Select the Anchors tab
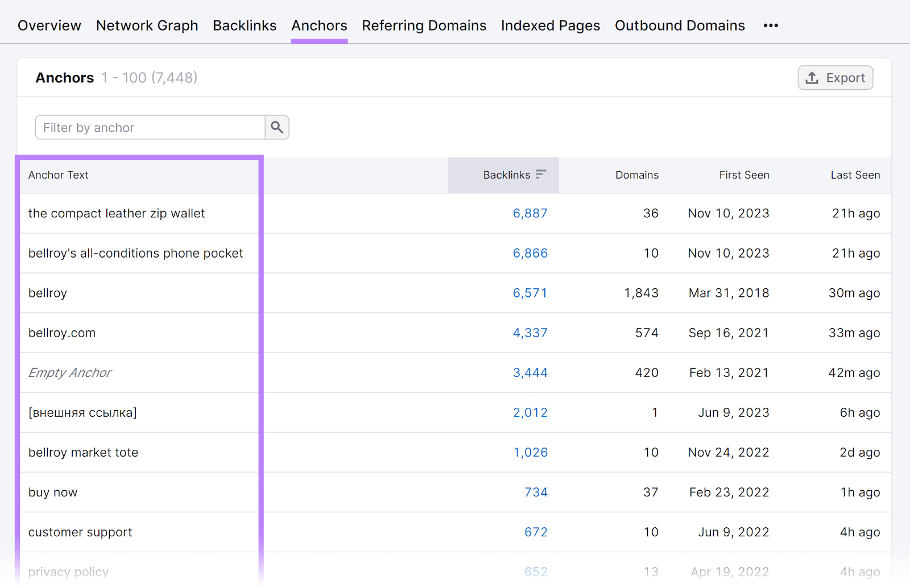 pyautogui.click(x=320, y=26)
